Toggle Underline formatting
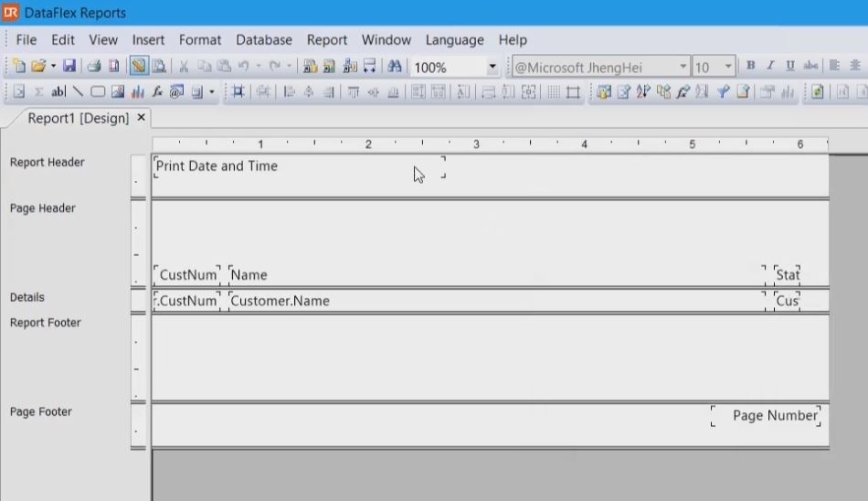 [x=790, y=67]
